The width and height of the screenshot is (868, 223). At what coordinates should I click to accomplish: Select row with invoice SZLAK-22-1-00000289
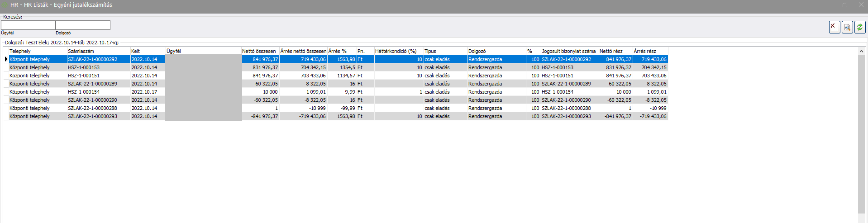pyautogui.click(x=92, y=84)
